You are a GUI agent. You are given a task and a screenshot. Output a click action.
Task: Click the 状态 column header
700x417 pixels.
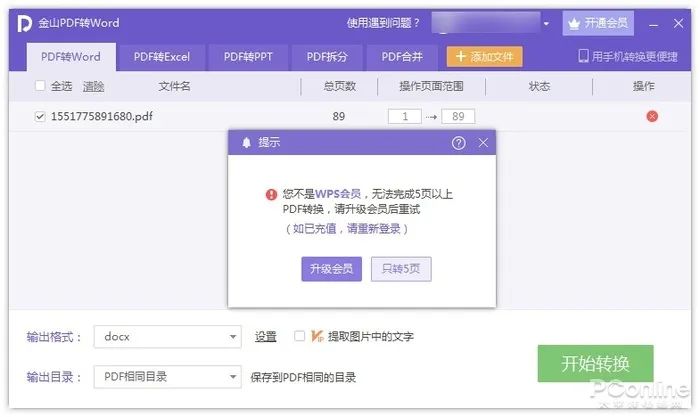tap(539, 86)
